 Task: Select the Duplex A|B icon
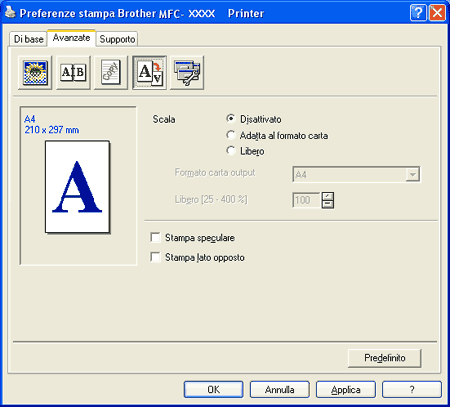point(73,73)
